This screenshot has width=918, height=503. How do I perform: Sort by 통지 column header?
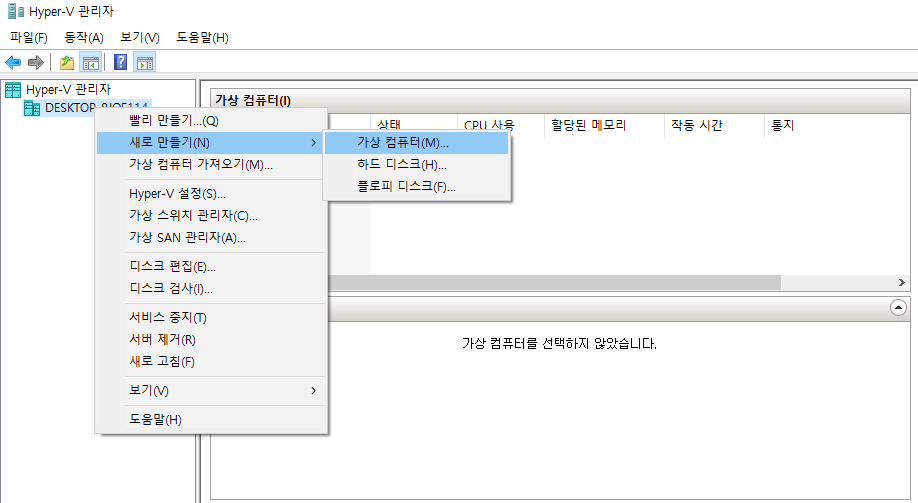tap(782, 125)
